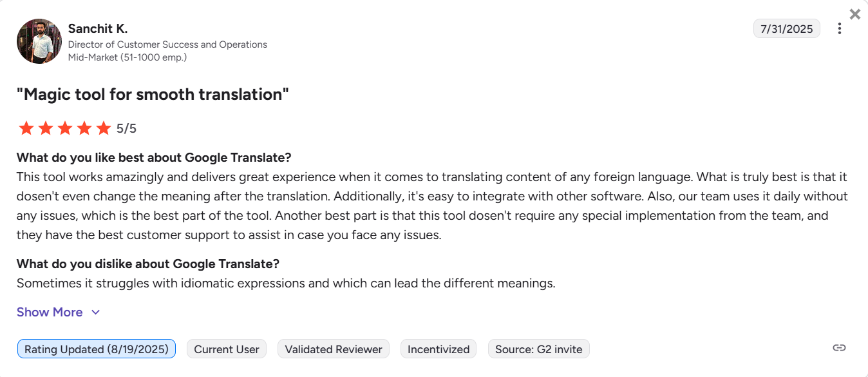Click the 5/5 rating score label
The height and width of the screenshot is (377, 868).
127,128
